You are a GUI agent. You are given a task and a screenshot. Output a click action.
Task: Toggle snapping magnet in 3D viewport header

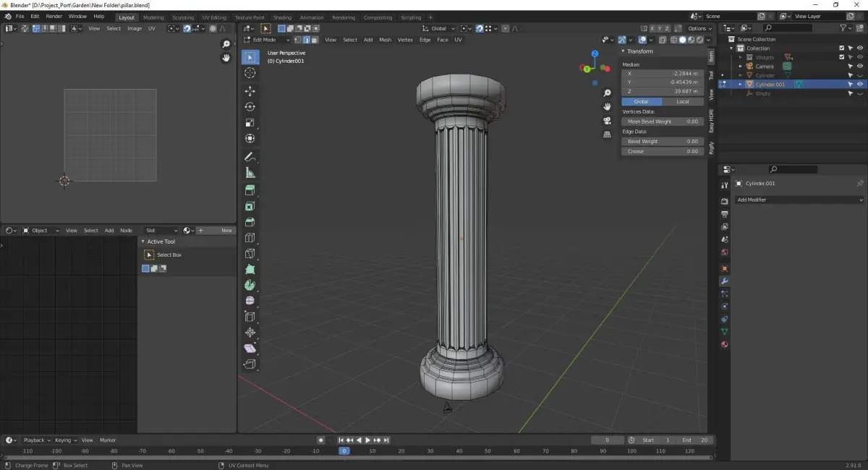[x=480, y=29]
